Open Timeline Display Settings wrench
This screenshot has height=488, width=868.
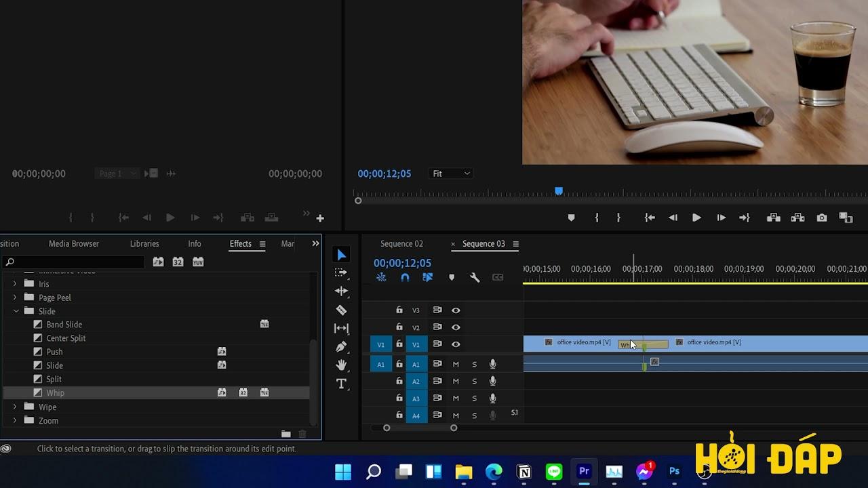click(x=475, y=277)
